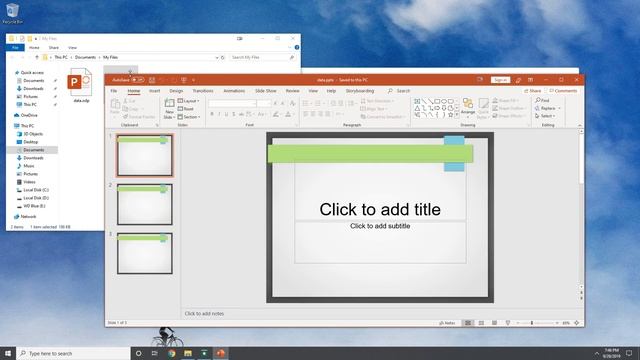The height and width of the screenshot is (360, 640).
Task: Switch to the Design ribbon tab
Action: 176,91
